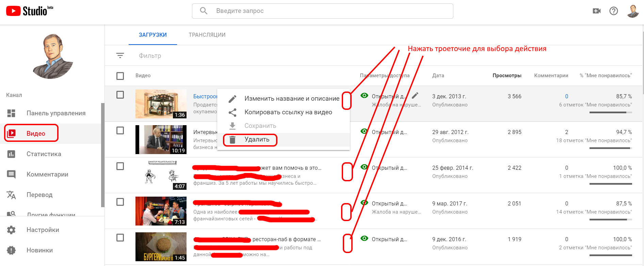Switch to the ЗАГРУЗКИ tab
This screenshot has height=266, width=644.
(x=153, y=35)
